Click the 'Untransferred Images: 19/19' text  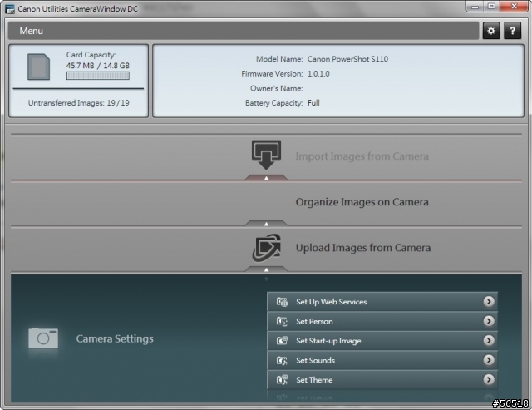tap(79, 103)
